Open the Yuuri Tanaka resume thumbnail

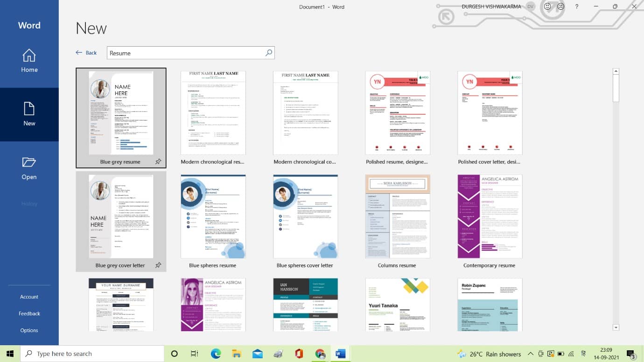(x=398, y=305)
